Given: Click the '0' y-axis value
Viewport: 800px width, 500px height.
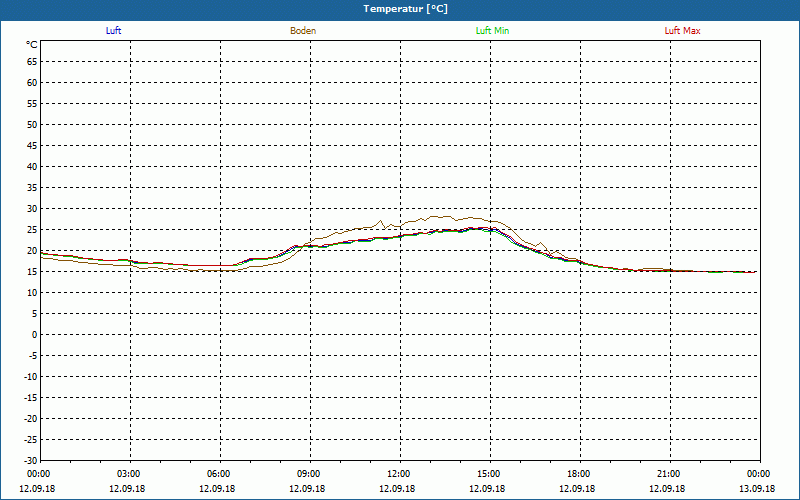Looking at the screenshot, I should click(35, 335).
